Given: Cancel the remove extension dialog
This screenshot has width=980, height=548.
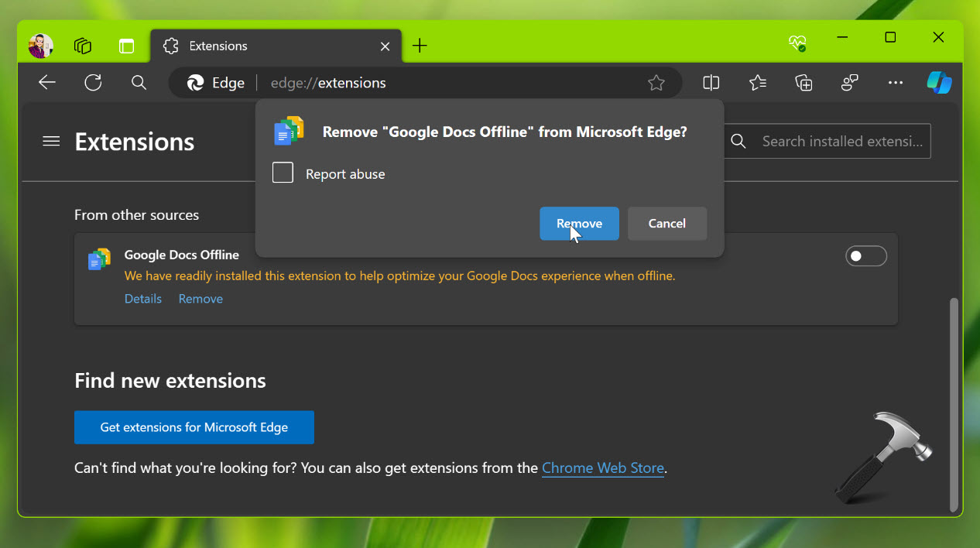Looking at the screenshot, I should click(x=666, y=224).
